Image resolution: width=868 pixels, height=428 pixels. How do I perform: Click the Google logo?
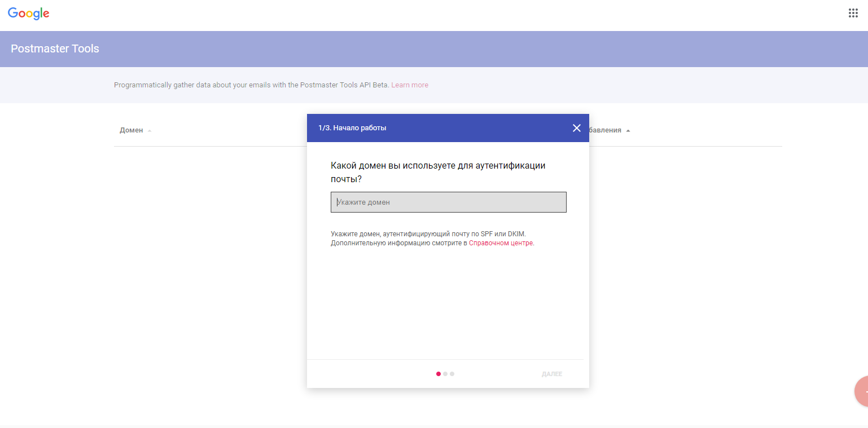29,14
